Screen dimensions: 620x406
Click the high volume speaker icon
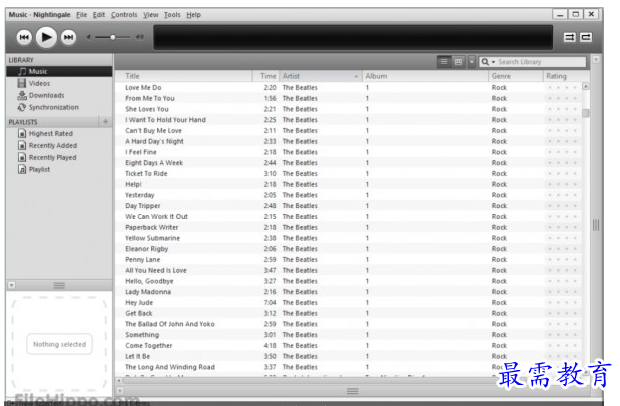click(140, 37)
